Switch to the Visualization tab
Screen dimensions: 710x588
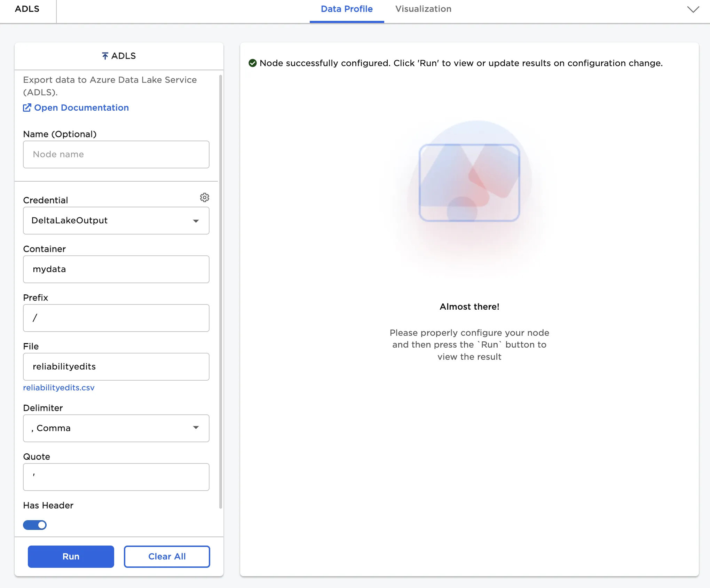(423, 9)
